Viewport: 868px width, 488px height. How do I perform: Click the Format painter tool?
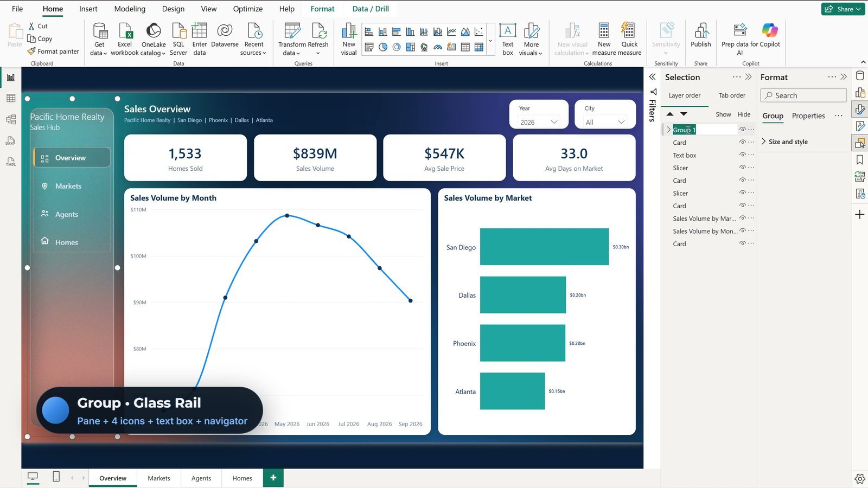pyautogui.click(x=53, y=52)
